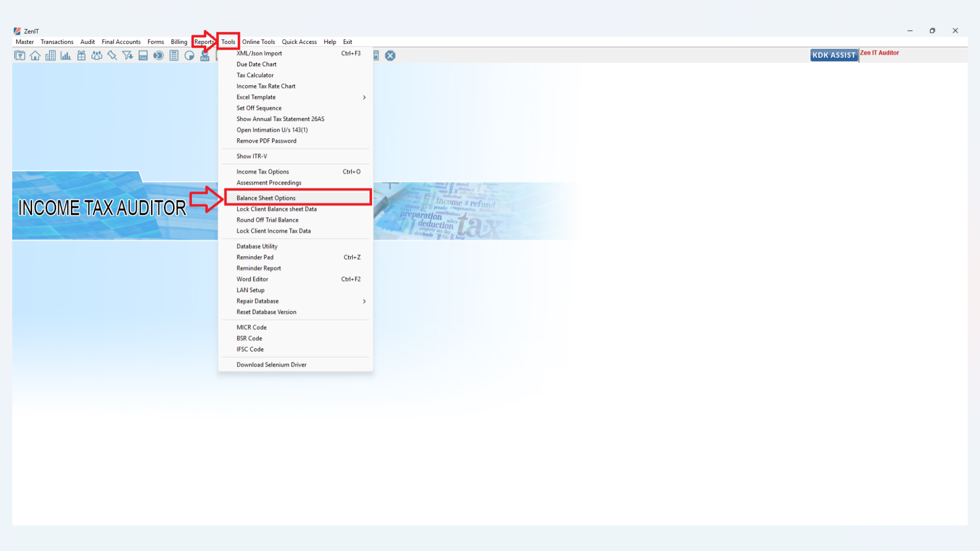Select Balance Sheet Options
The height and width of the screenshot is (551, 980).
coord(296,198)
